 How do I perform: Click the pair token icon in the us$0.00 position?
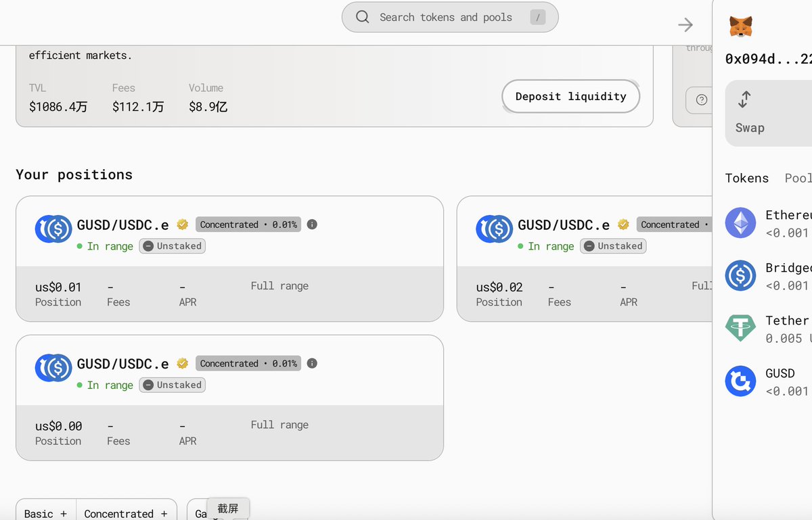53,368
